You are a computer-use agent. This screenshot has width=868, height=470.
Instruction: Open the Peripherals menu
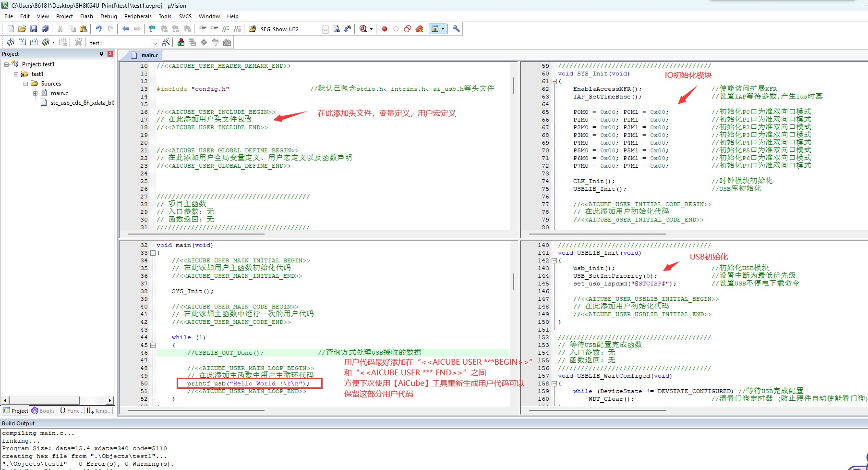tap(138, 16)
